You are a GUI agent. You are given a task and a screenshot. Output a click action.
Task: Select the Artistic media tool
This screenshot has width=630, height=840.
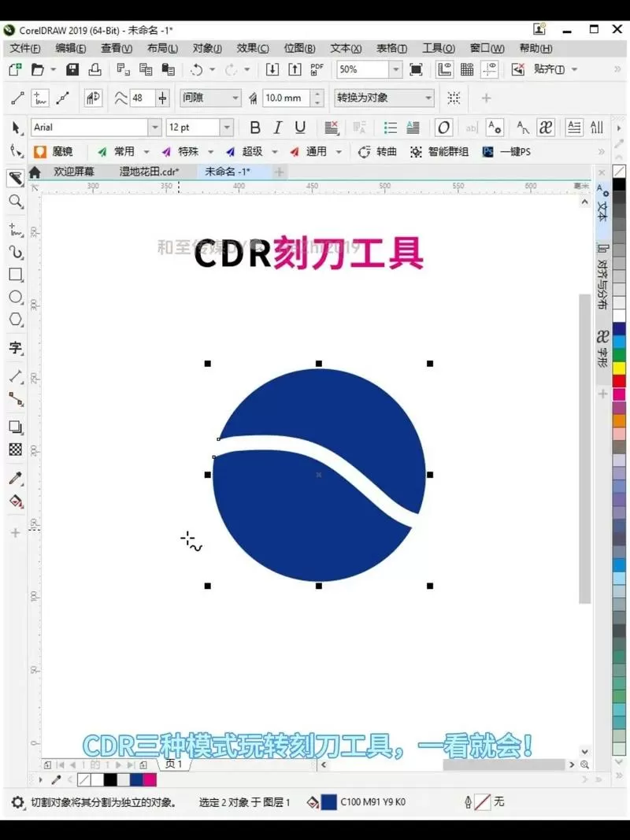coord(16,252)
